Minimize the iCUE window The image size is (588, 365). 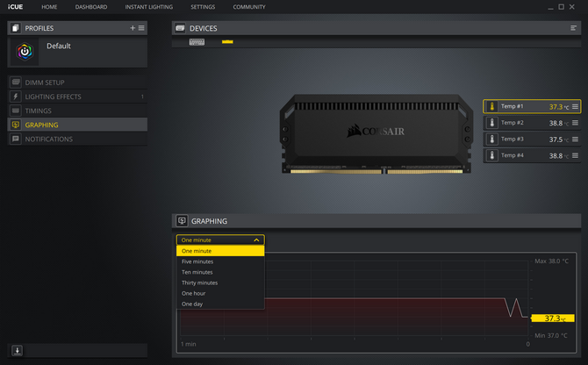(550, 7)
